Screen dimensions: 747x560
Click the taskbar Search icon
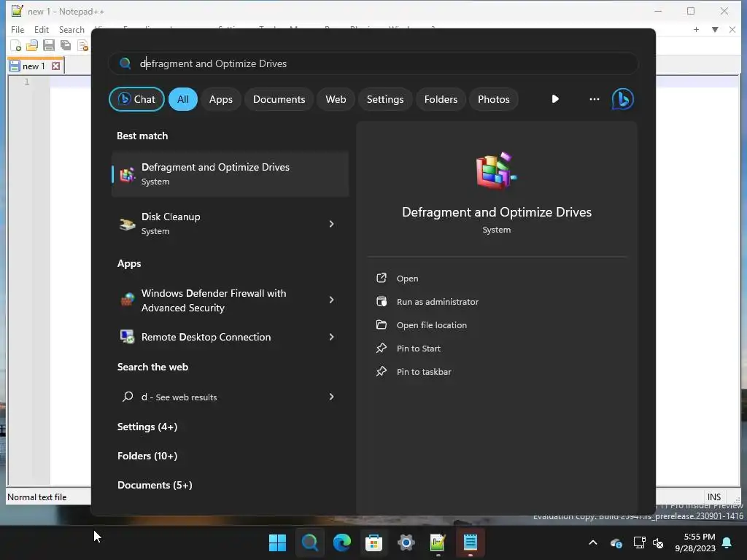coord(309,542)
